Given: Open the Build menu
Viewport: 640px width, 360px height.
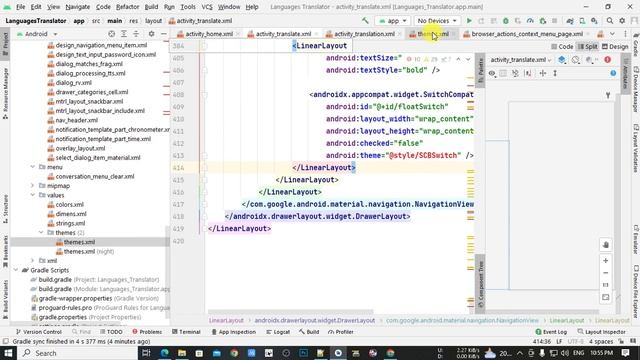Looking at the screenshot, I should click(151, 7).
